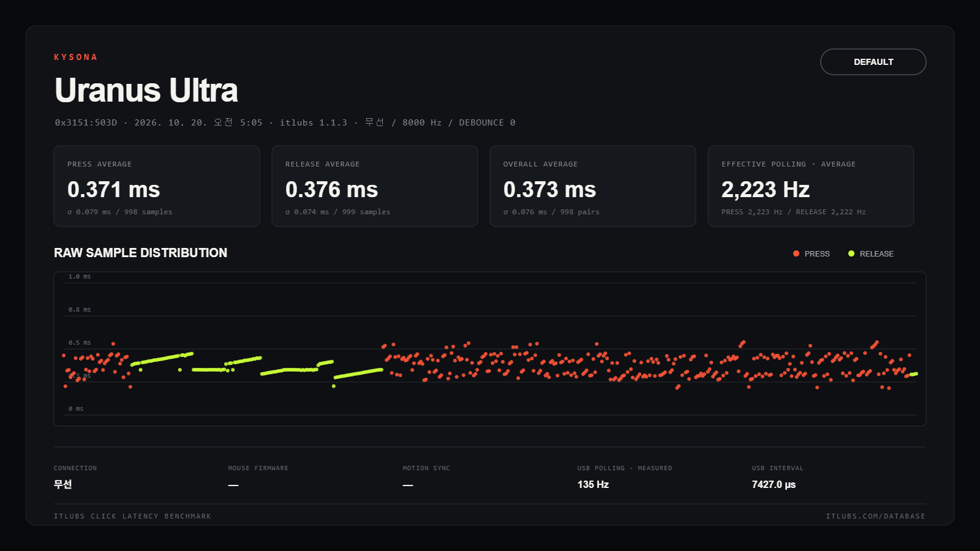This screenshot has height=551, width=980.
Task: Click the 0.371 ms press average value
Action: click(114, 190)
